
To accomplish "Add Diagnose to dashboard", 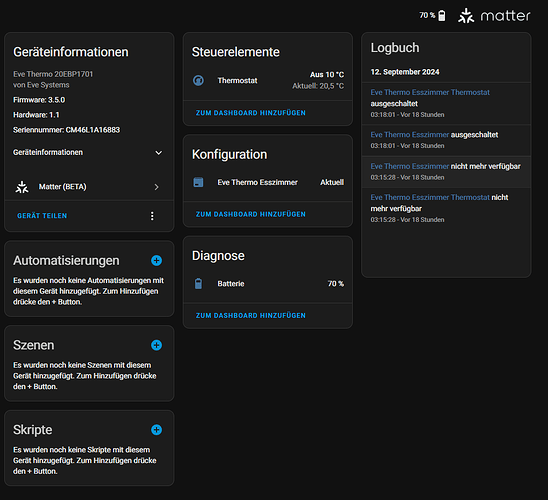I will coord(251,316).
